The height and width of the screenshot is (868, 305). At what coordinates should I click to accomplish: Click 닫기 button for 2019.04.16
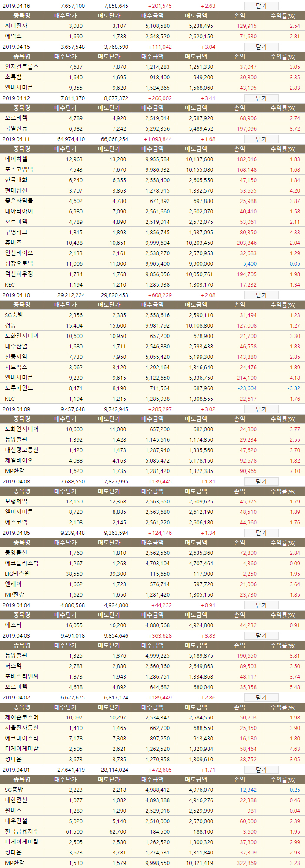(x=261, y=6)
